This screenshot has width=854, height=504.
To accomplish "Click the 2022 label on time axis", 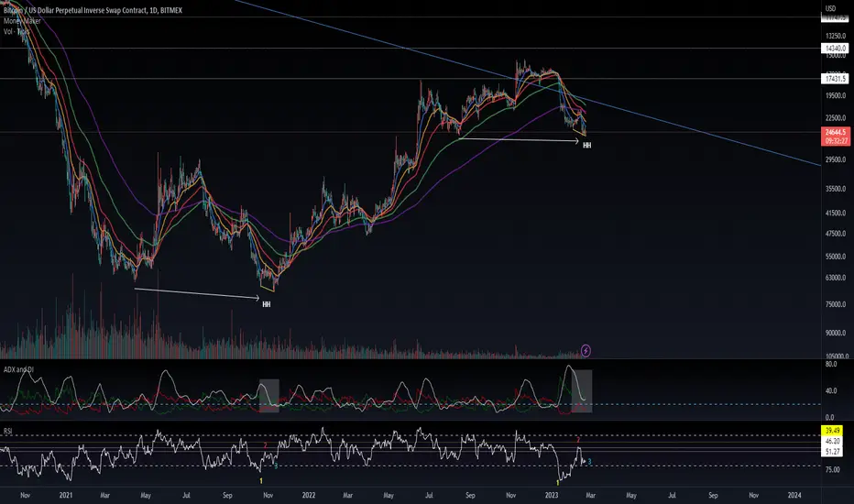I will (308, 495).
